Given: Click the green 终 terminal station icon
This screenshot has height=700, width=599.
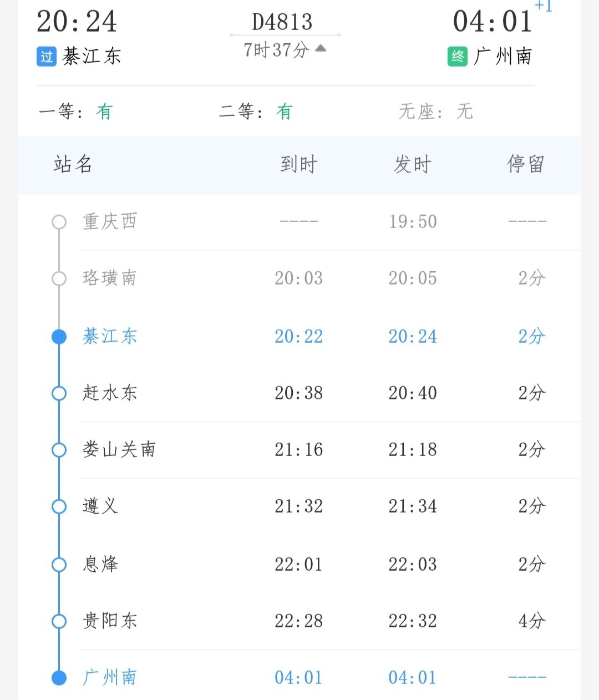Looking at the screenshot, I should pyautogui.click(x=458, y=57).
